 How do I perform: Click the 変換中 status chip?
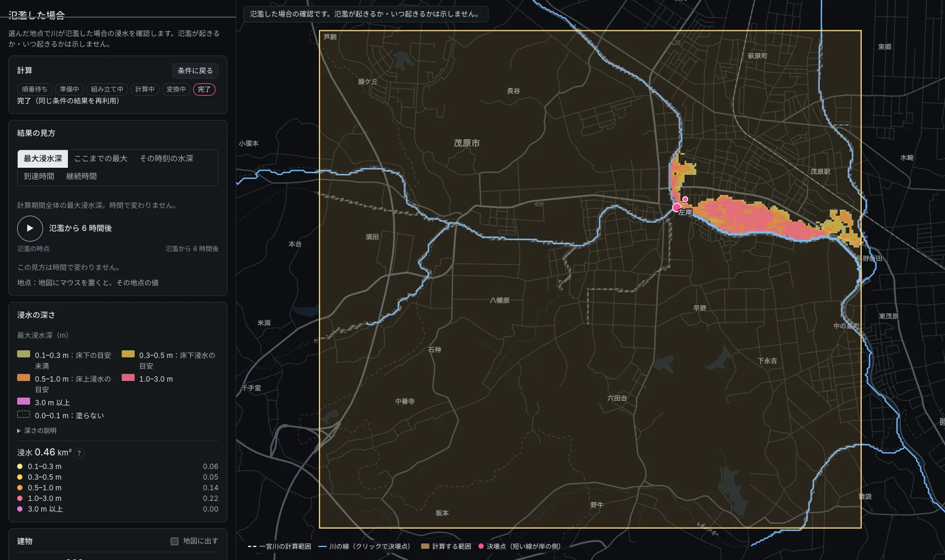[176, 89]
